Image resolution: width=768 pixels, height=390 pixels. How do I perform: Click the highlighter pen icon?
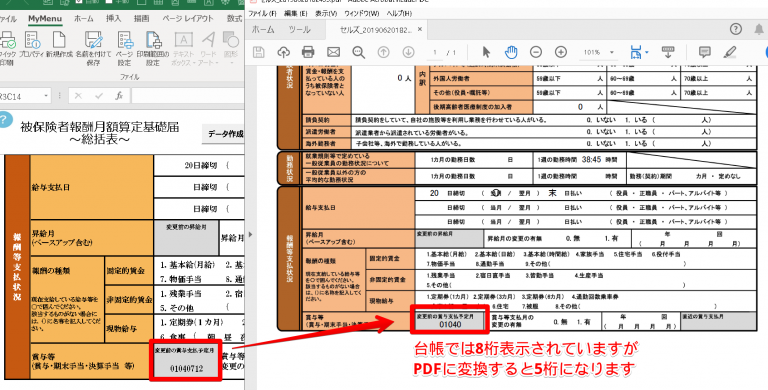[x=730, y=52]
